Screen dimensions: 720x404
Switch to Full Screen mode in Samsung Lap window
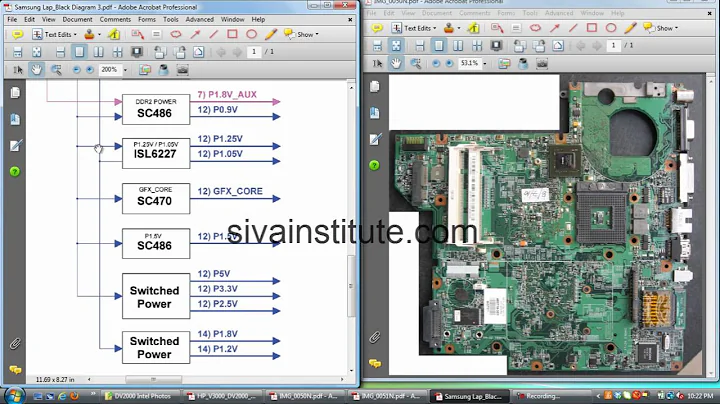137,52
